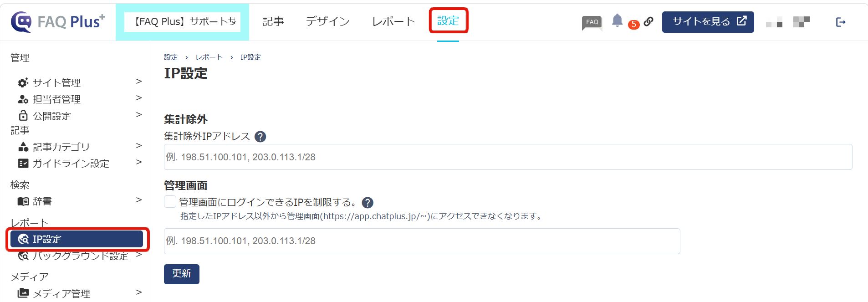Click the 設定 breadcrumb link

(x=171, y=57)
